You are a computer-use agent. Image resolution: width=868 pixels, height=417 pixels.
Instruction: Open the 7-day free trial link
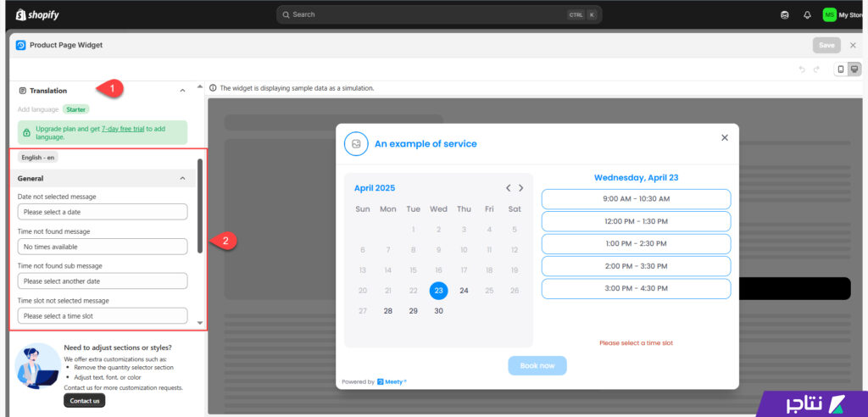[x=123, y=129]
